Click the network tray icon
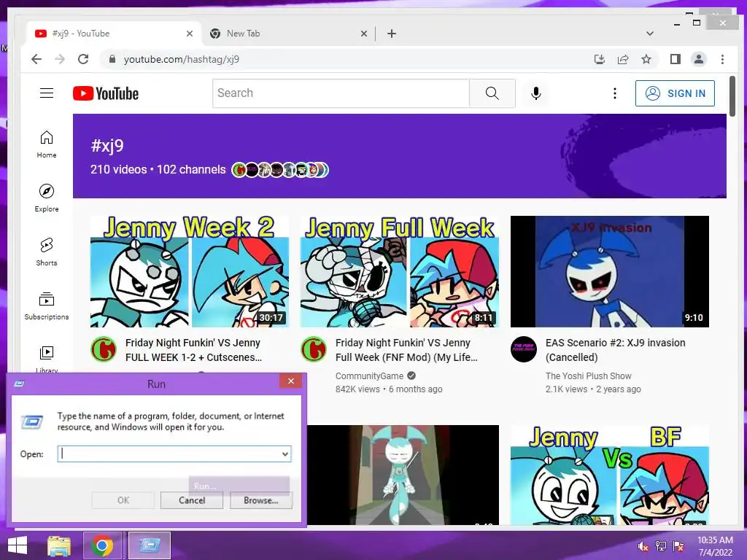This screenshot has height=560, width=747. coord(661,545)
